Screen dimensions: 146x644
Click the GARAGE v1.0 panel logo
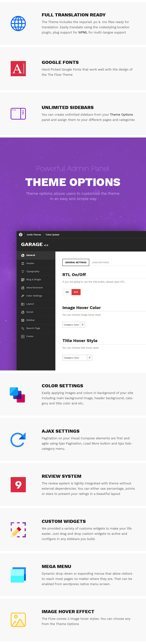35,245
